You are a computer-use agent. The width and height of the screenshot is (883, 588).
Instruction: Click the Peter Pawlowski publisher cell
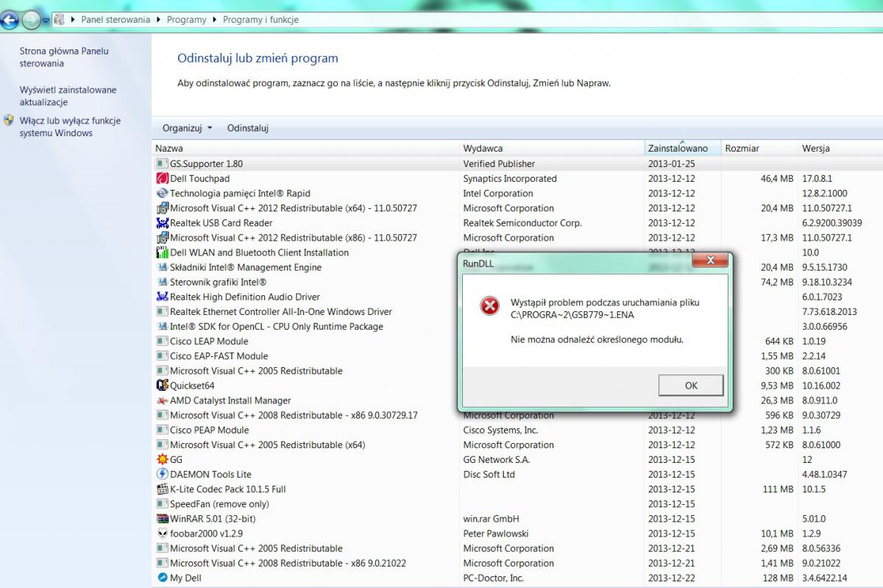click(496, 533)
